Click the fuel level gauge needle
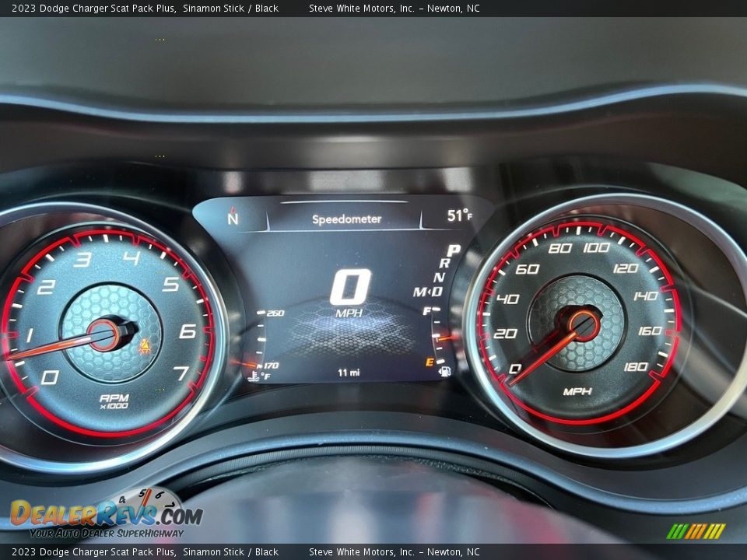This screenshot has height=560, width=747. (448, 338)
